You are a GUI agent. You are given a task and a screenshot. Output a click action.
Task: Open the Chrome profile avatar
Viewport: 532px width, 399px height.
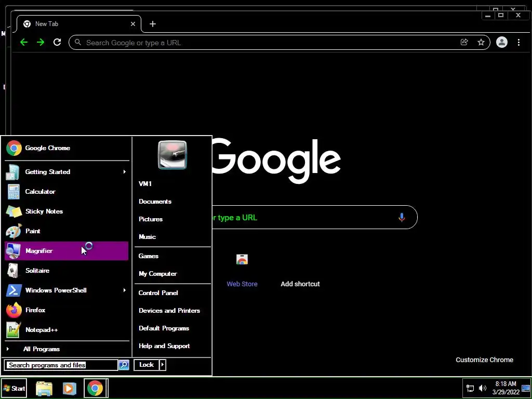(x=501, y=43)
